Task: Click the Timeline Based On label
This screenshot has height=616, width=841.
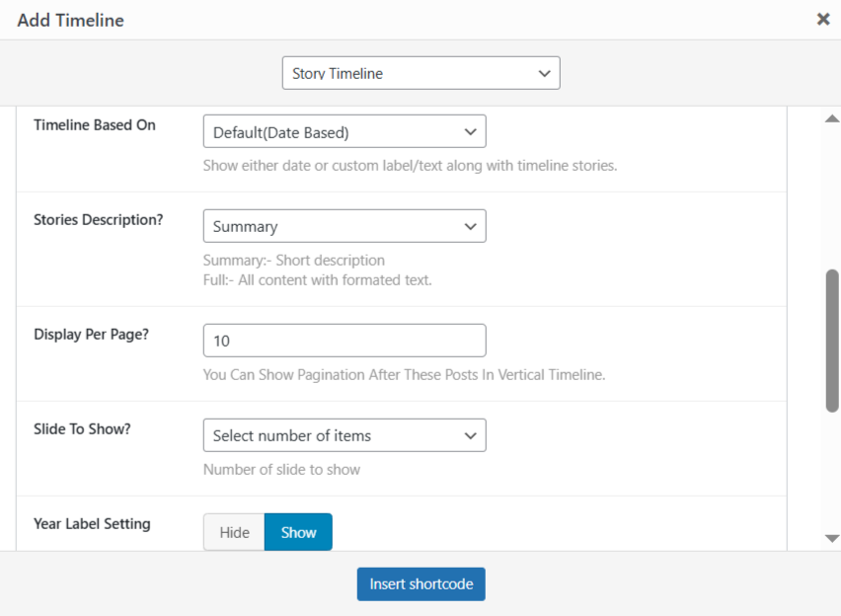Action: click(95, 125)
